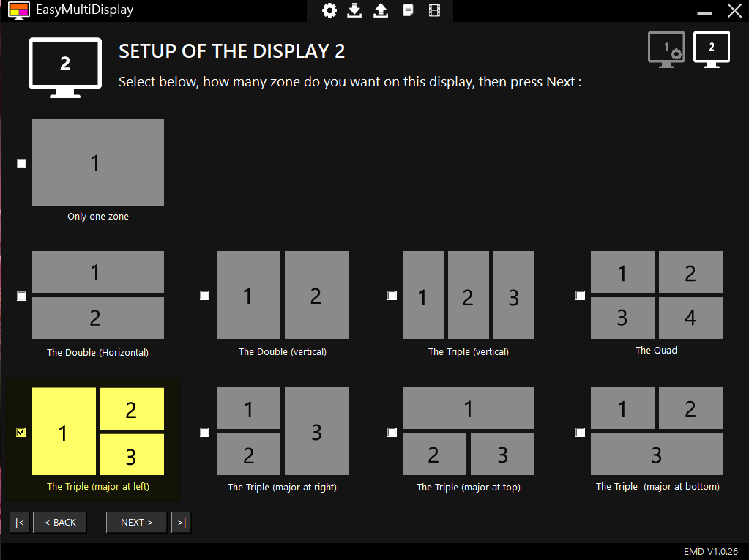Pick The Double (Horizontal) layout thumbnail
The height and width of the screenshot is (560, 749).
tap(98, 295)
